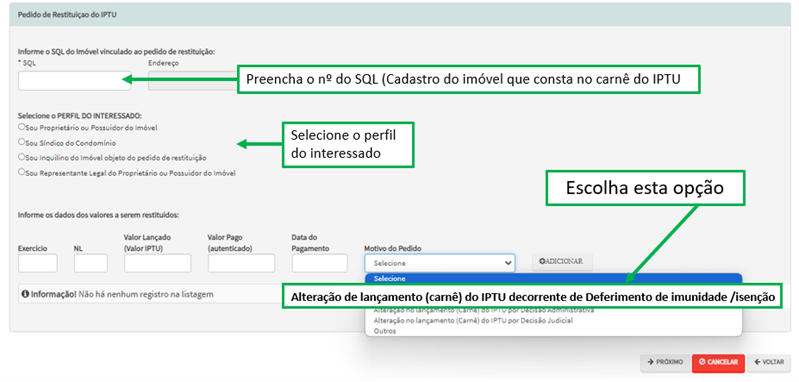Screen dimensions: 799x382
Task: Click the Exercício input field
Action: (38, 263)
